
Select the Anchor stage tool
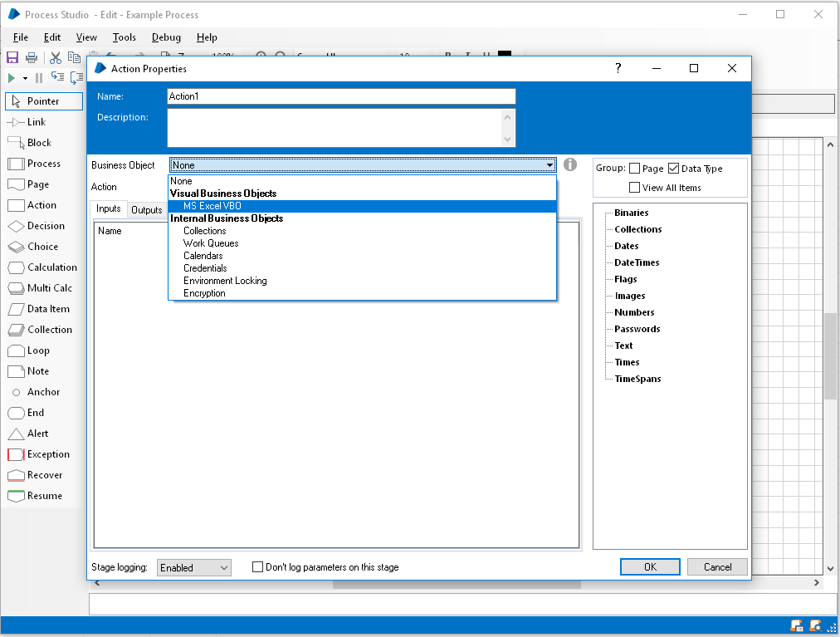[39, 391]
